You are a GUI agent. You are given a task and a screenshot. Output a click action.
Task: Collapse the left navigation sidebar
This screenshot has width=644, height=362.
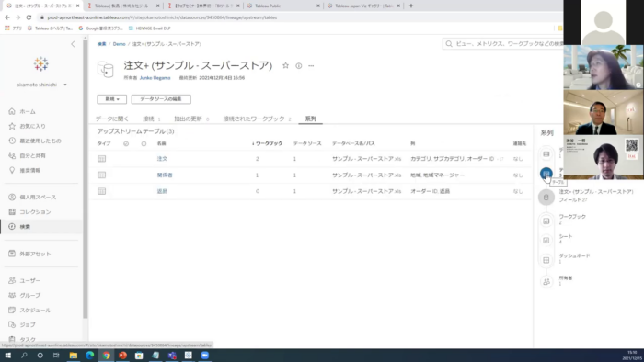[73, 44]
